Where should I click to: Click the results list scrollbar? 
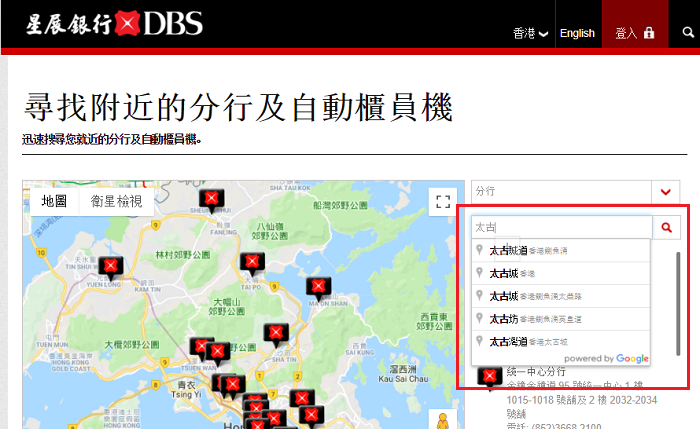[681, 300]
